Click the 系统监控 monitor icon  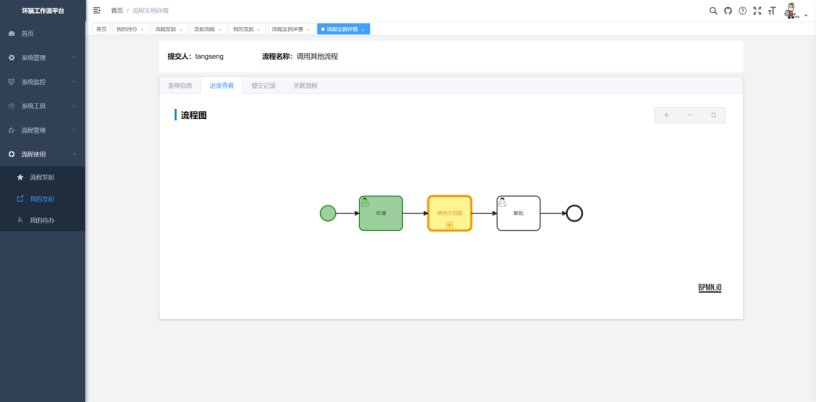pos(12,82)
